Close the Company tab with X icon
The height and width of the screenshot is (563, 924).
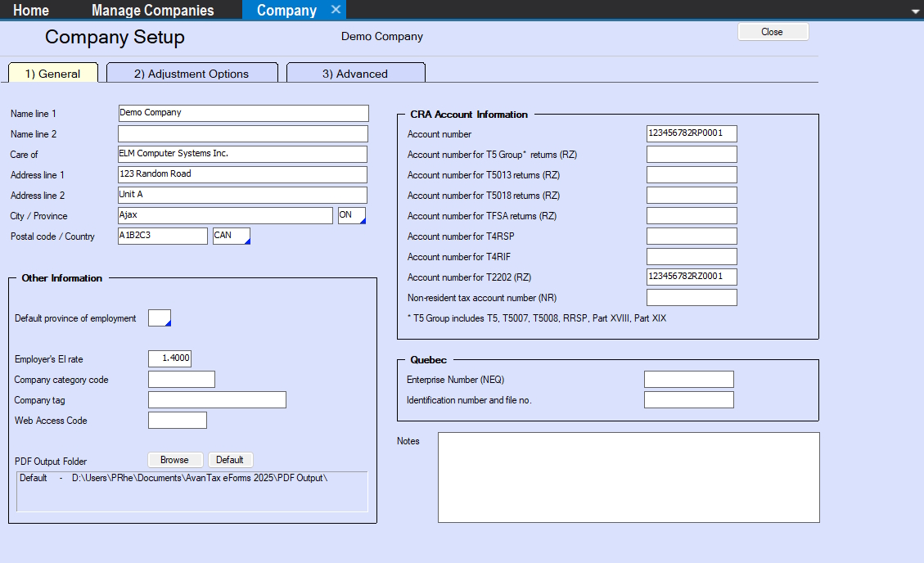point(336,10)
